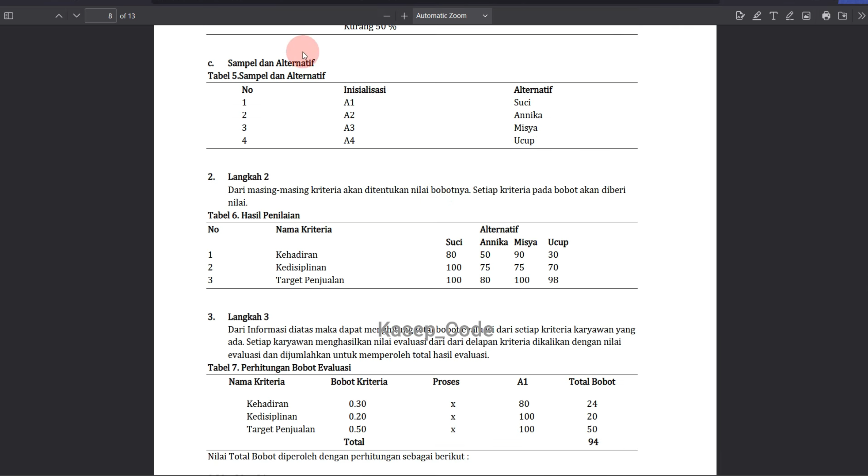Zoom out with the minus button
This screenshot has height=476, width=868.
click(386, 16)
